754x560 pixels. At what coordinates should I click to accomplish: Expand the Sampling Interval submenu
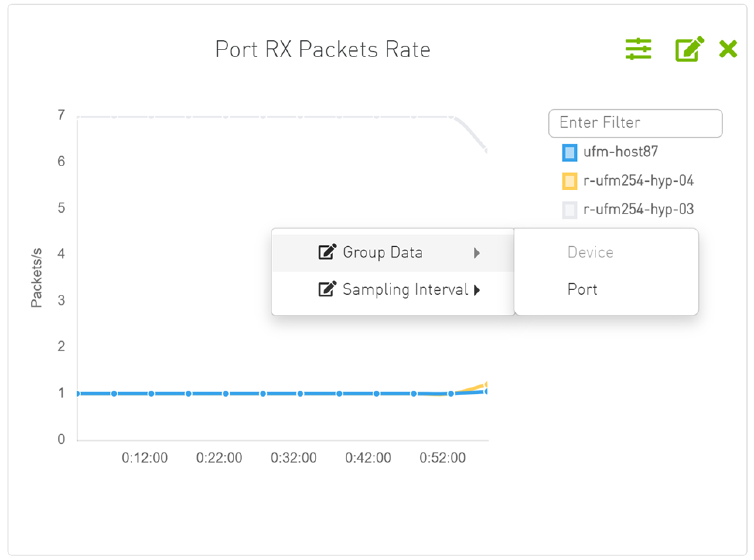tap(477, 290)
